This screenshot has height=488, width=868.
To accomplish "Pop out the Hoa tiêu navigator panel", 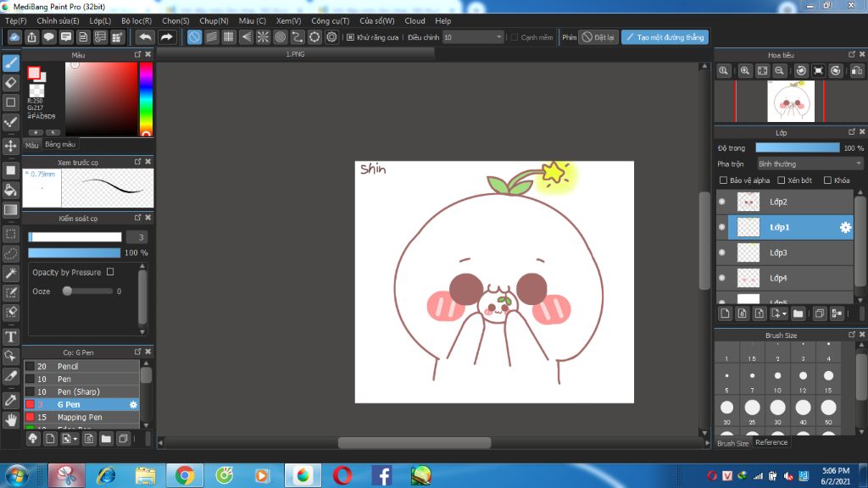I will (x=851, y=54).
